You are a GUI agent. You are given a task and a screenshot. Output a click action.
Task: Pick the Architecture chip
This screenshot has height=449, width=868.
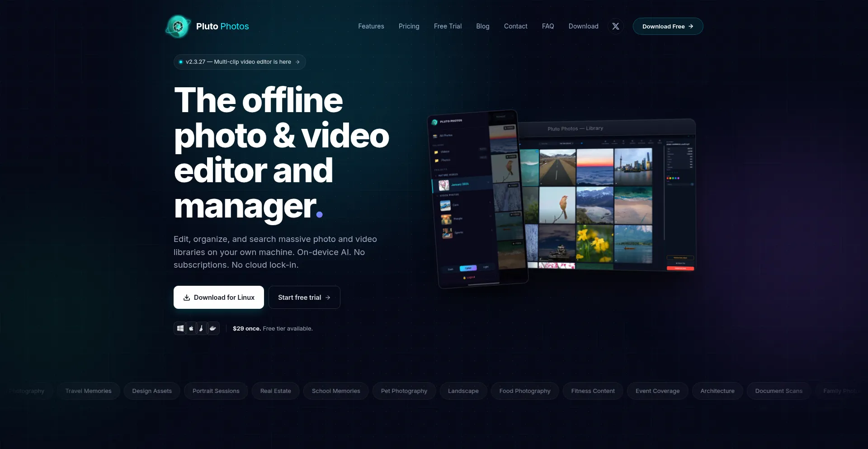(717, 391)
